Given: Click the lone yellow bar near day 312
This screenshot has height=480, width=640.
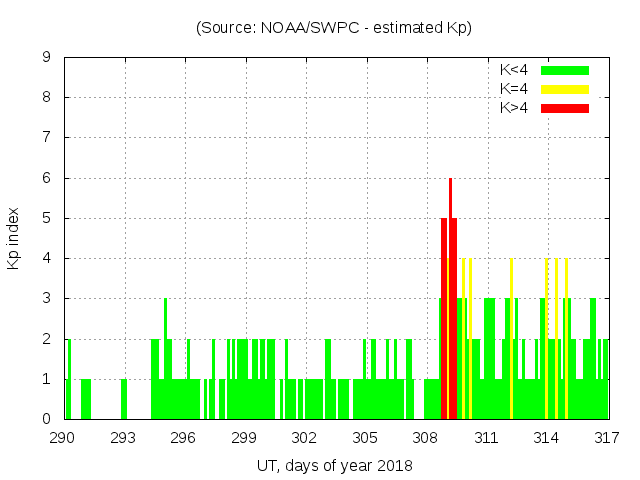Looking at the screenshot, I should [511, 340].
